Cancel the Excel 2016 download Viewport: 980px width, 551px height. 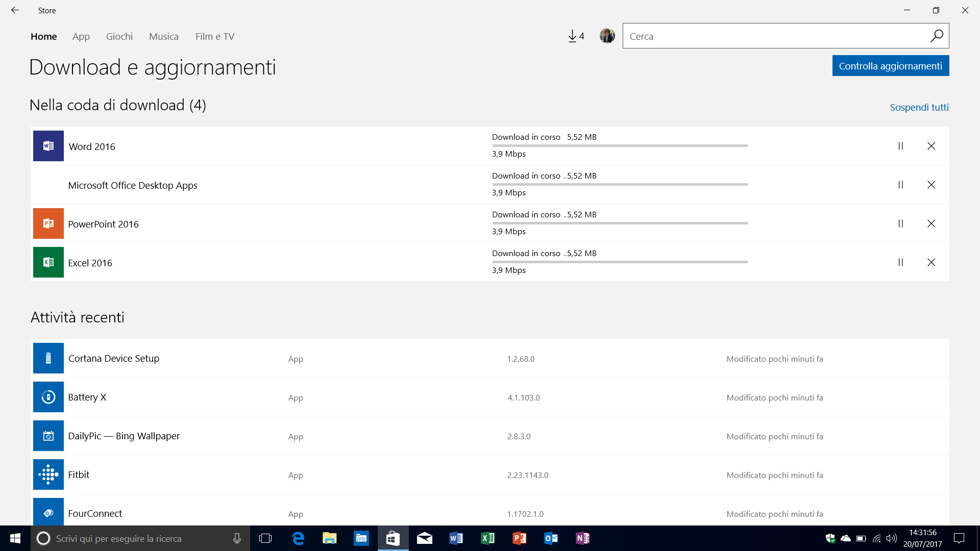[932, 262]
